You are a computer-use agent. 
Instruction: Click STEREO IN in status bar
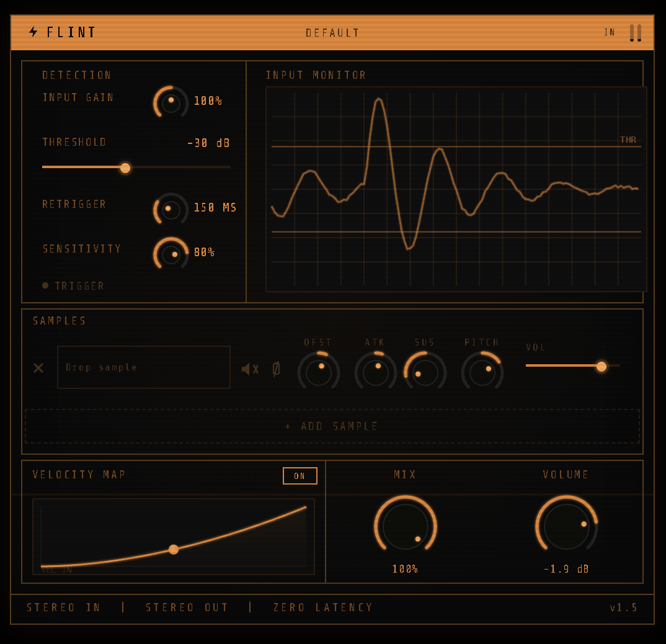point(63,607)
